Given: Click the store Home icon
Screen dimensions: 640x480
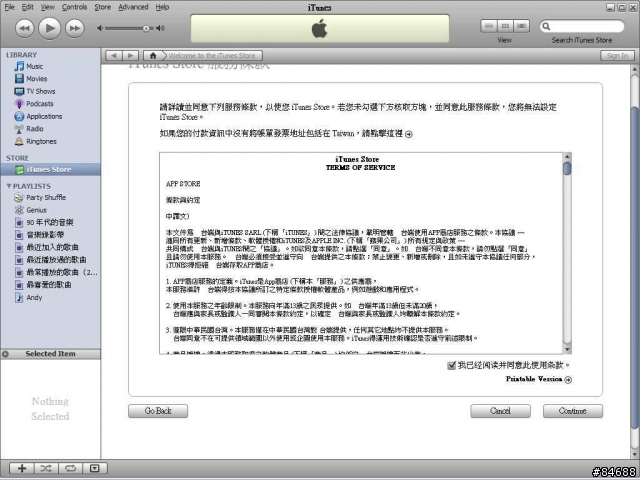Looking at the screenshot, I should point(153,56).
